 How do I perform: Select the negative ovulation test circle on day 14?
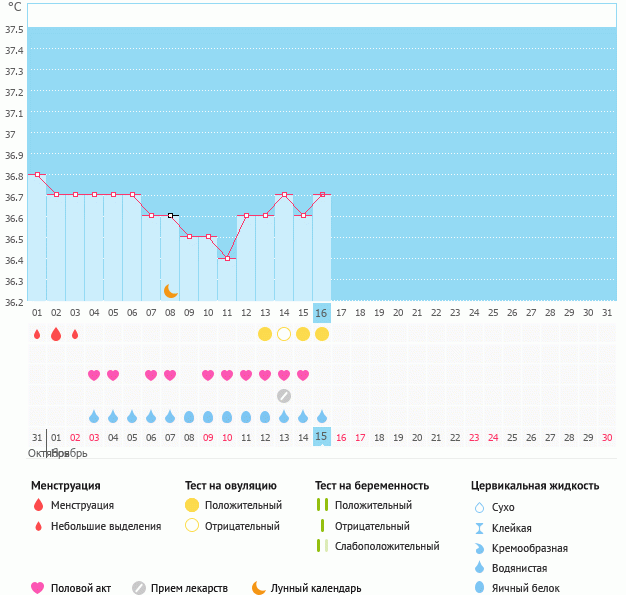[x=284, y=334]
